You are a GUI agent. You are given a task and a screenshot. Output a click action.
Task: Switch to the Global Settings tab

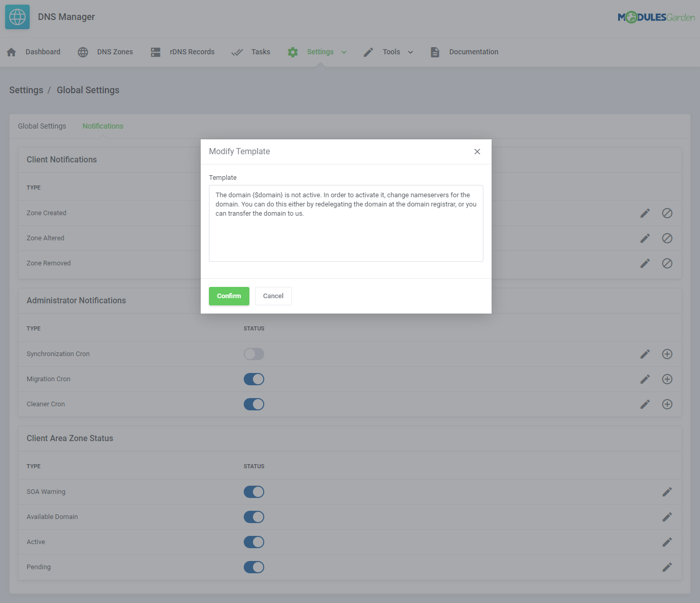pos(41,126)
